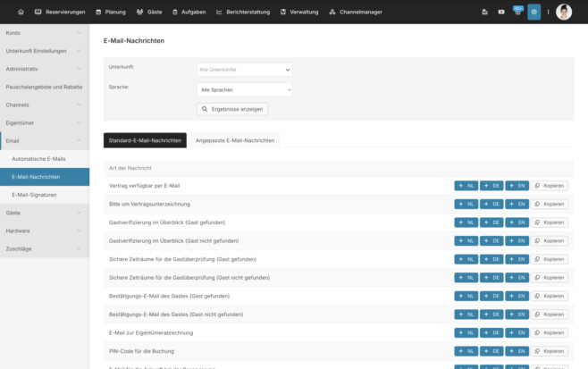Open the Gäste top menu

tap(149, 12)
